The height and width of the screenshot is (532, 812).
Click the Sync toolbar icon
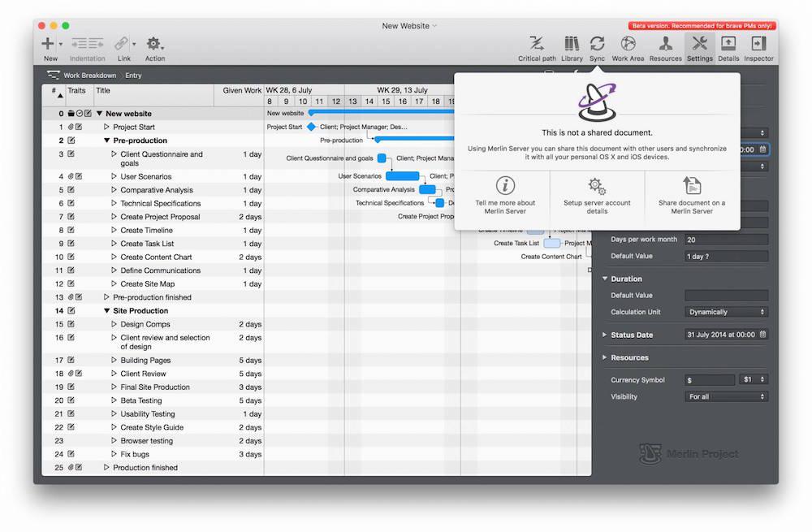pyautogui.click(x=597, y=44)
